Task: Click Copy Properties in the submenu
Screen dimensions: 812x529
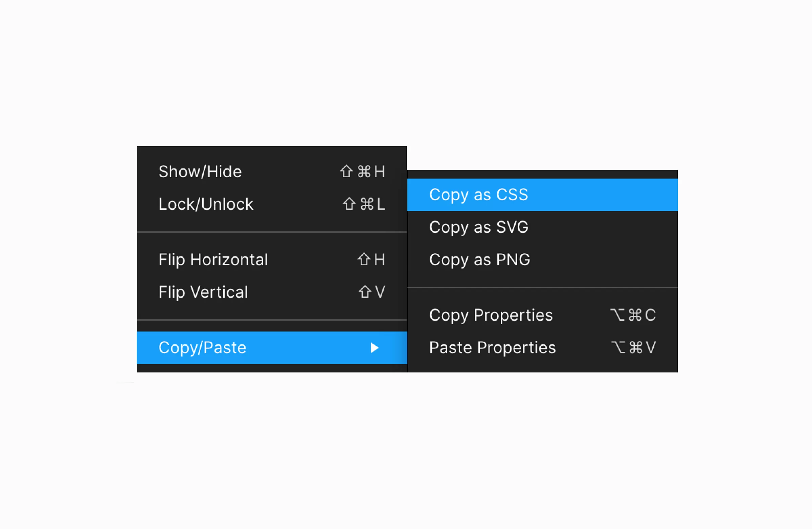Action: point(491,315)
